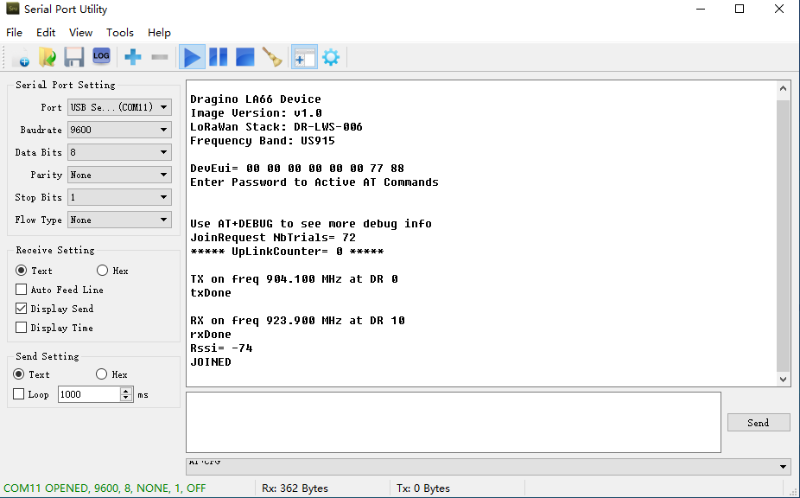Click the gray minus icon

pos(160,57)
